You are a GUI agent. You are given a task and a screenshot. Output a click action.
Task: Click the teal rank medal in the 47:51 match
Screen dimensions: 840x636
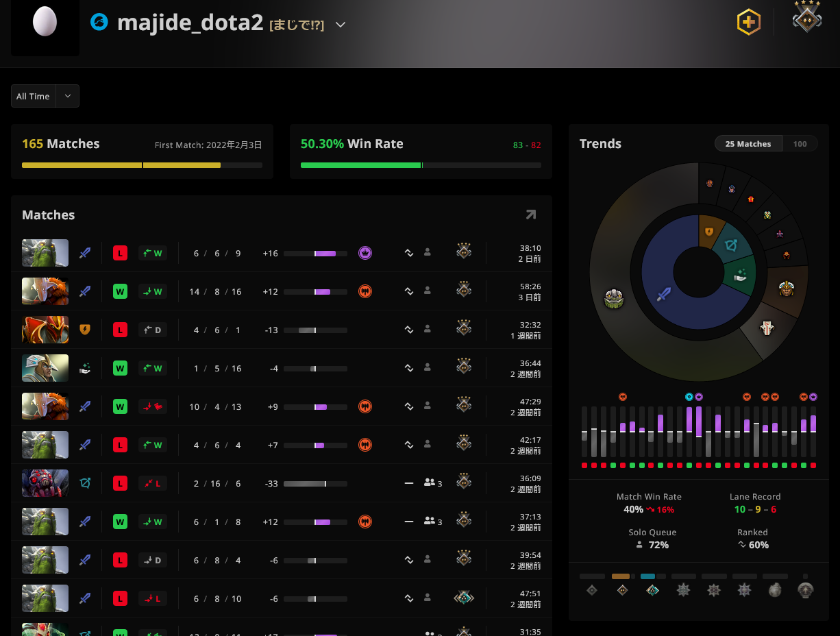(x=464, y=598)
